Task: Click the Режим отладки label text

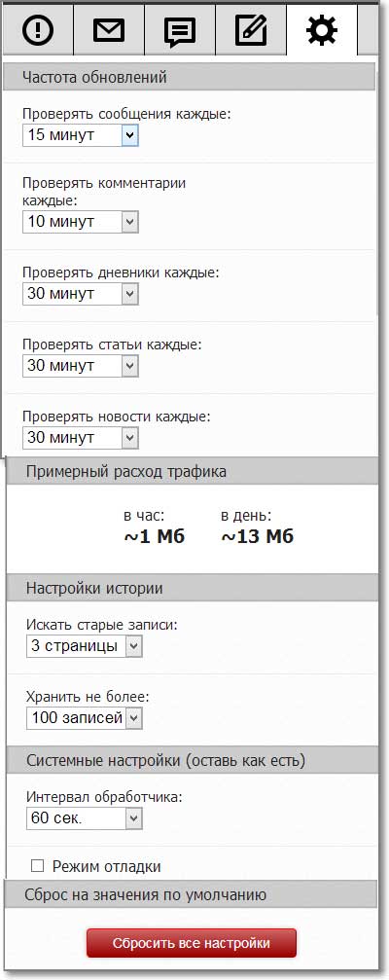Action: pyautogui.click(x=106, y=866)
